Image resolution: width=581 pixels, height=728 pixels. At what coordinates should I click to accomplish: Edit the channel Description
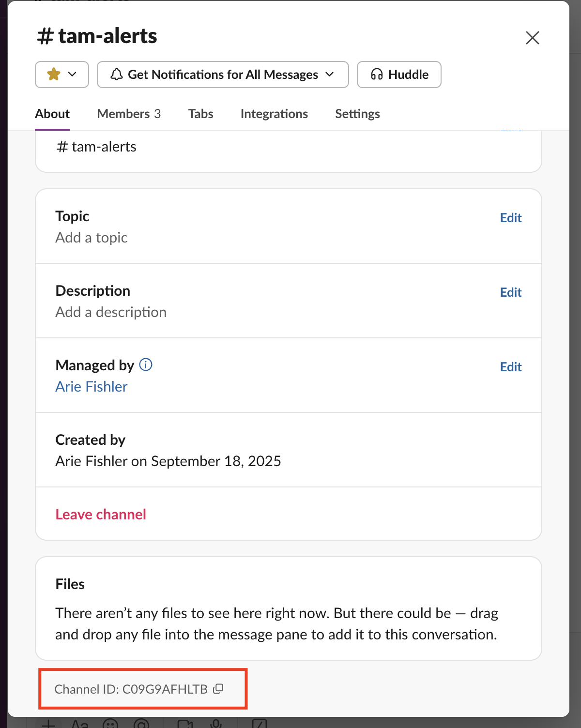tap(511, 292)
